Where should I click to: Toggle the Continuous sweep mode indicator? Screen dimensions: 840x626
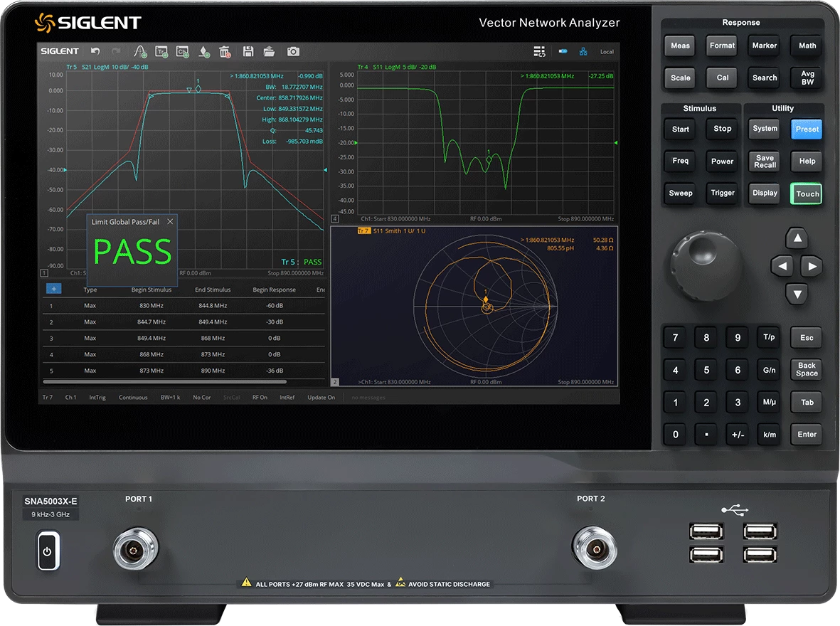click(x=133, y=398)
